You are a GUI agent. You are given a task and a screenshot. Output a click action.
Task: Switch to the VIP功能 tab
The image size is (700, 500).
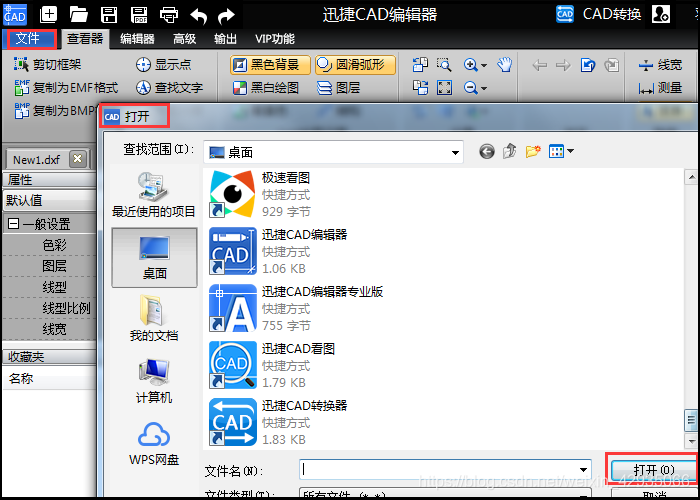(275, 39)
